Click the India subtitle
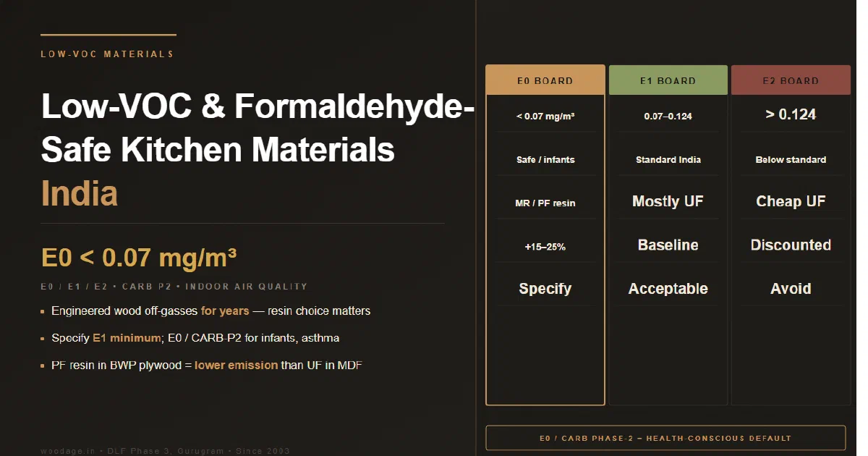Image resolution: width=868 pixels, height=456 pixels. [x=80, y=194]
